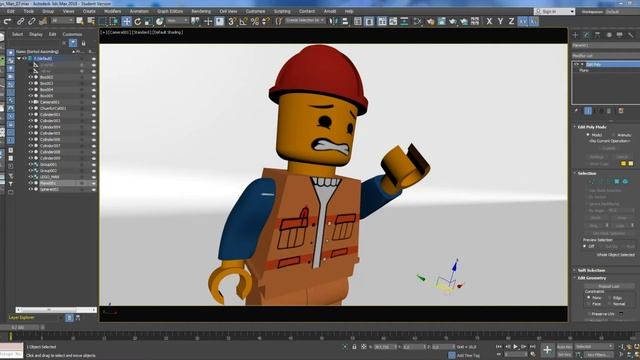Restrict transform to X axis
640x360 pixels.
click(489, 21)
